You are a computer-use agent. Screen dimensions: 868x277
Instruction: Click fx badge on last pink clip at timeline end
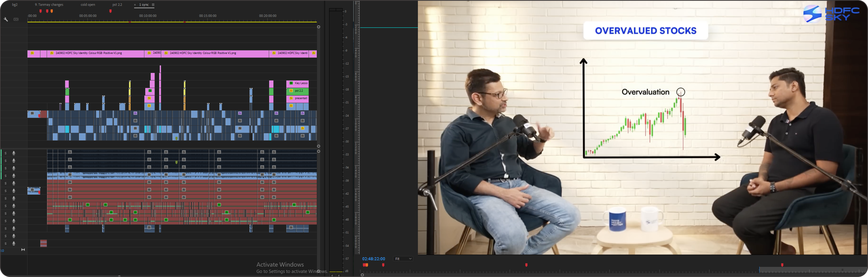point(314,53)
